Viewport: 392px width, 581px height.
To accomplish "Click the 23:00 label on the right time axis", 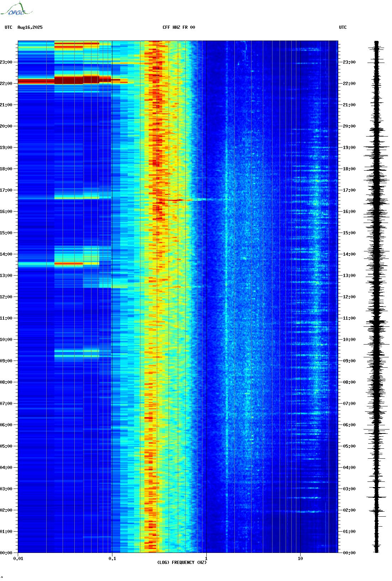I will point(349,62).
